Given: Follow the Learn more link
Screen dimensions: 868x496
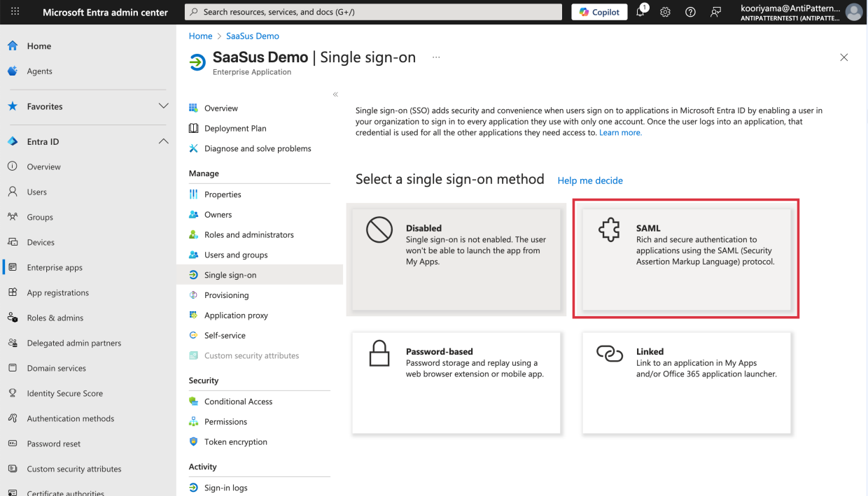Looking at the screenshot, I should point(620,133).
